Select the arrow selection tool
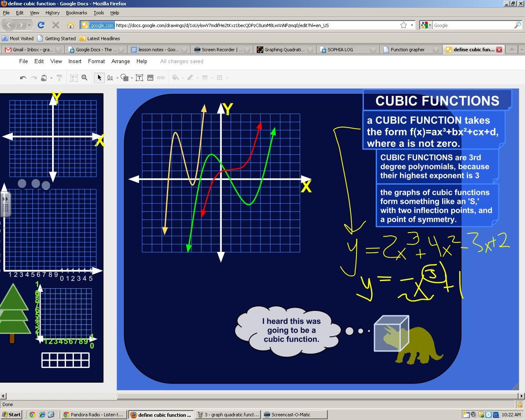Screen dimensions: 525x420 99,78
